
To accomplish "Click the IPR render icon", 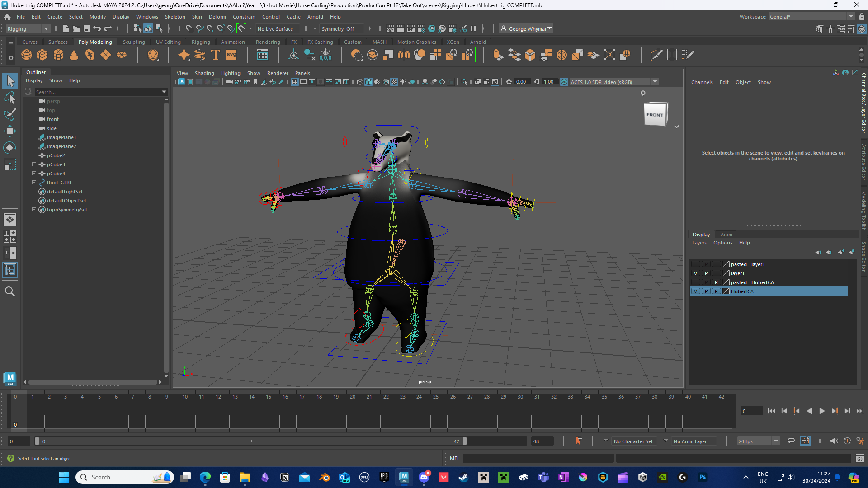I will pyautogui.click(x=411, y=29).
